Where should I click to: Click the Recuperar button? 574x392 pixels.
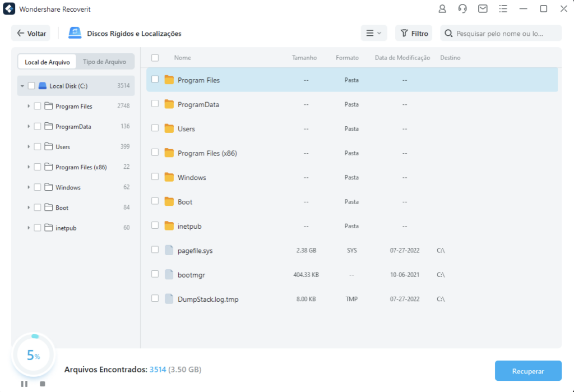(x=528, y=371)
